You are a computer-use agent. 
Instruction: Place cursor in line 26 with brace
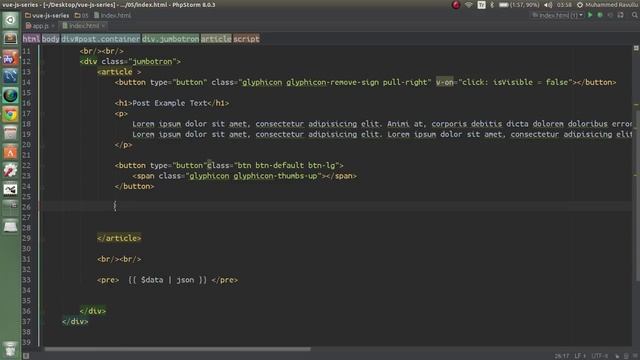pyautogui.click(x=115, y=207)
